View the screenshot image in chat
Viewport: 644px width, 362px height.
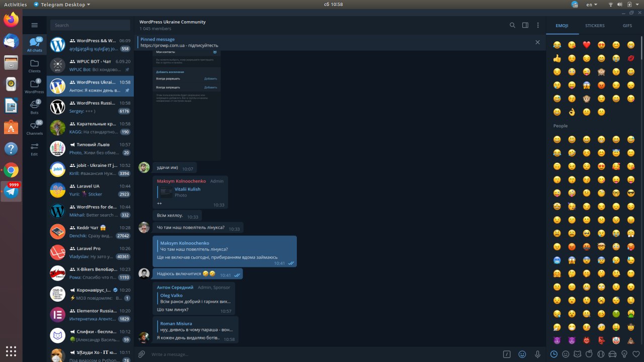pos(187,105)
